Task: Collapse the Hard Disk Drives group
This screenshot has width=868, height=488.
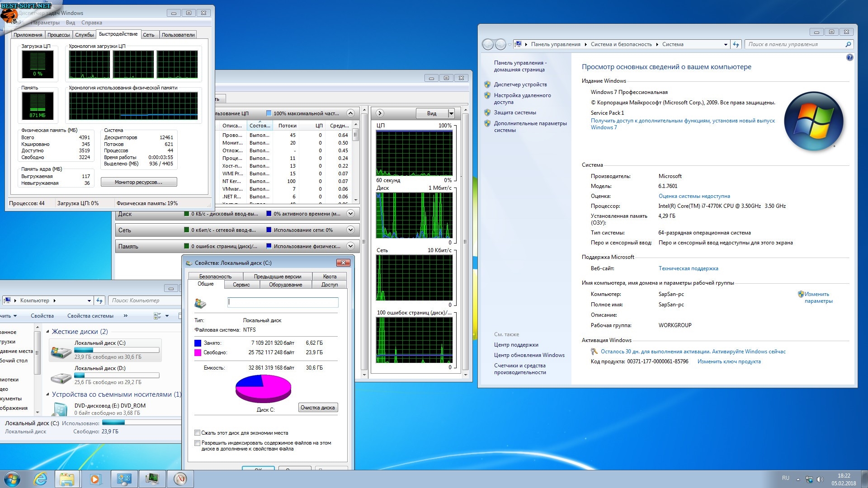Action: tap(48, 332)
